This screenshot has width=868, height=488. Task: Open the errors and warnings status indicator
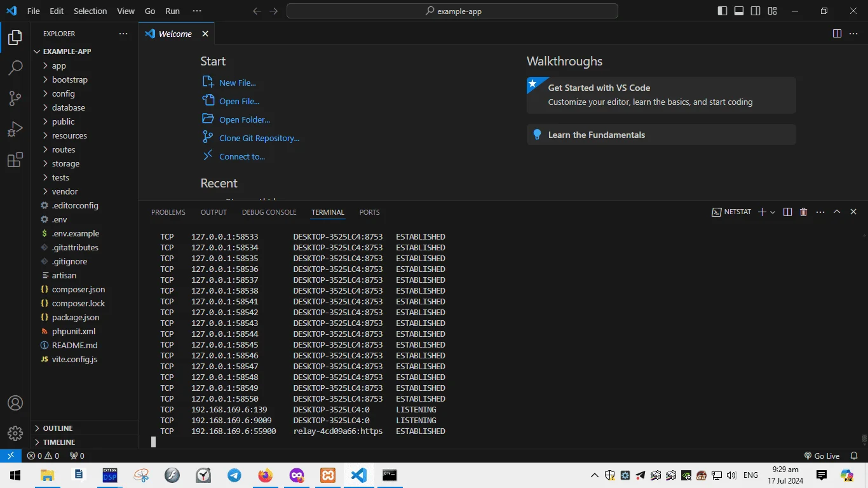[43, 456]
